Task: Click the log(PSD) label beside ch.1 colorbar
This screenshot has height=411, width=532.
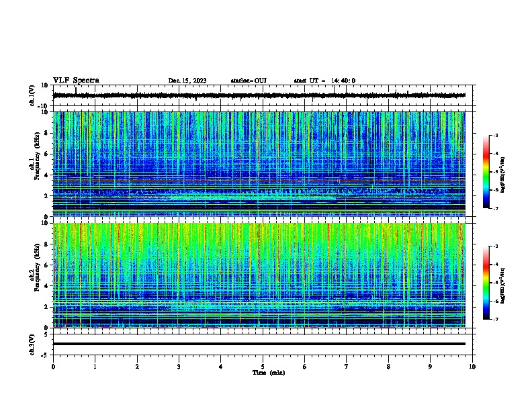Action: [x=502, y=175]
